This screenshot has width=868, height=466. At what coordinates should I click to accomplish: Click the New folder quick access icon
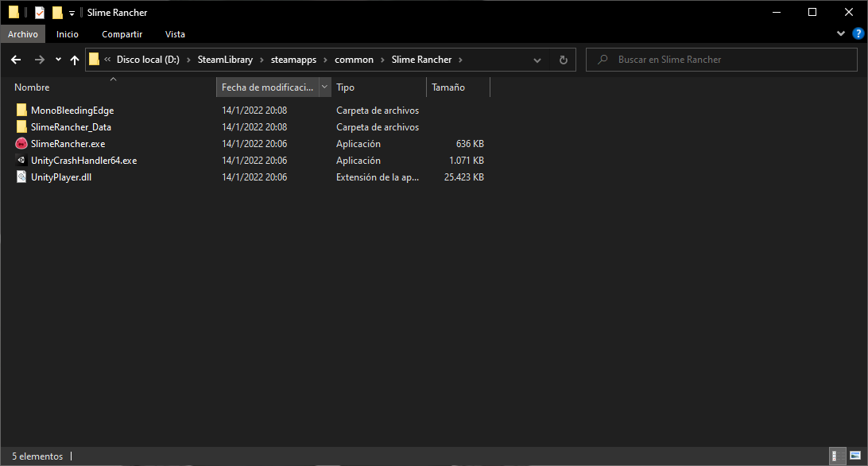[57, 12]
